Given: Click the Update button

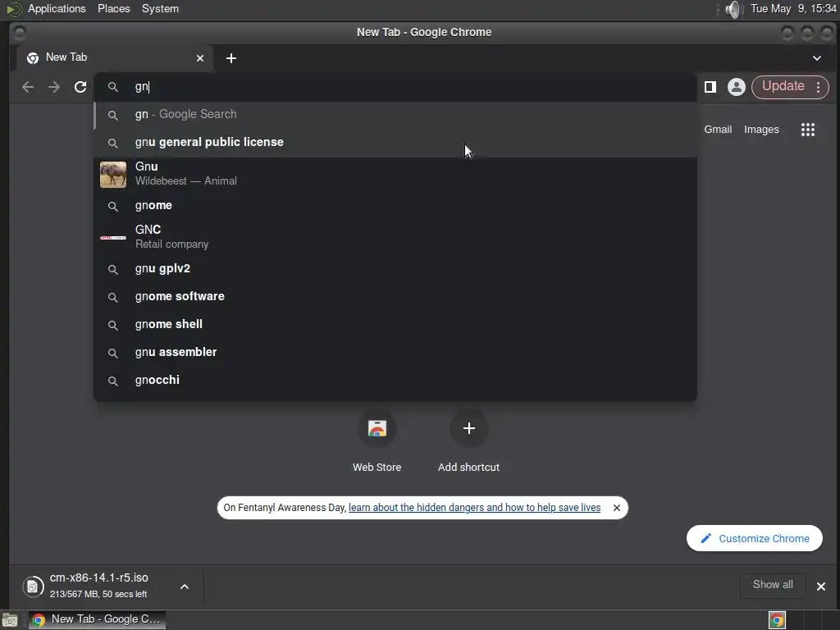Looking at the screenshot, I should pyautogui.click(x=783, y=86).
